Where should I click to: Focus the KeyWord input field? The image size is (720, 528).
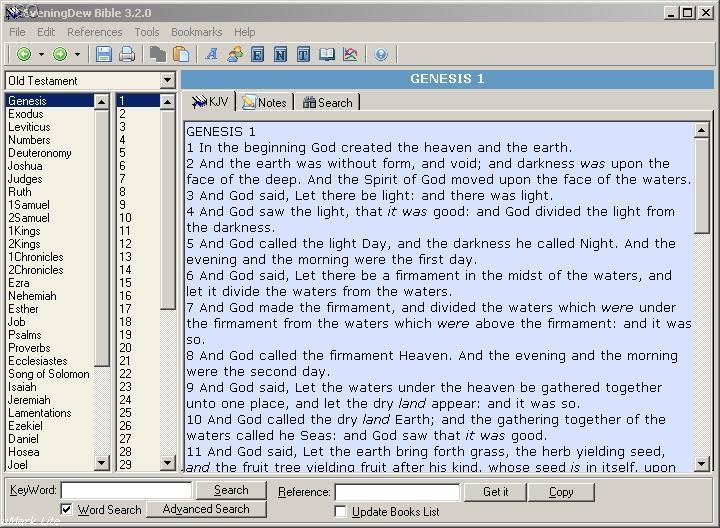coord(126,490)
